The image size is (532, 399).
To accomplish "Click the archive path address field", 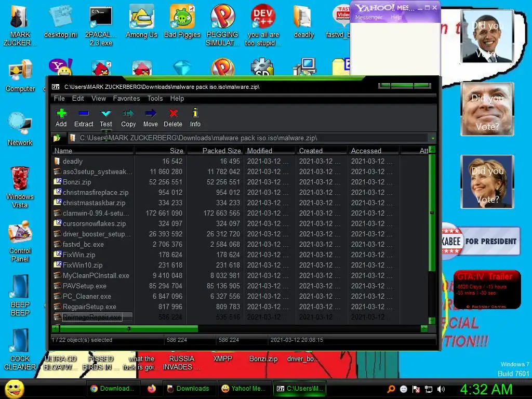I will coord(249,138).
